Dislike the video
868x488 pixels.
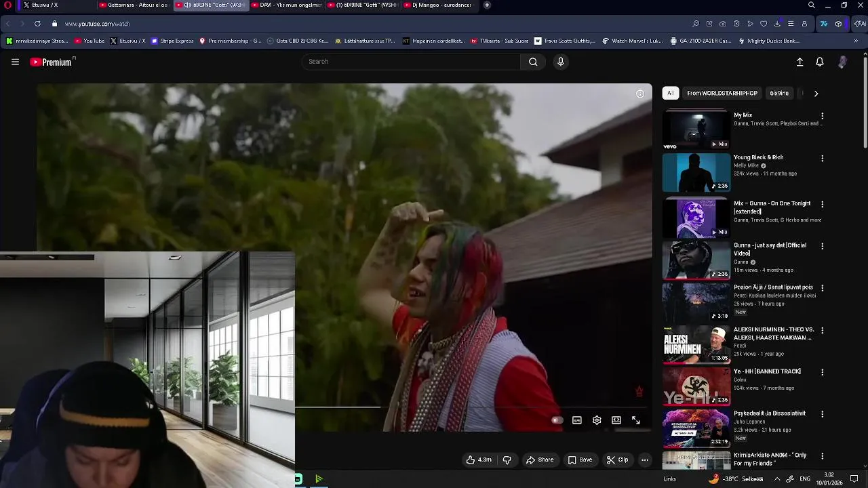click(x=507, y=460)
